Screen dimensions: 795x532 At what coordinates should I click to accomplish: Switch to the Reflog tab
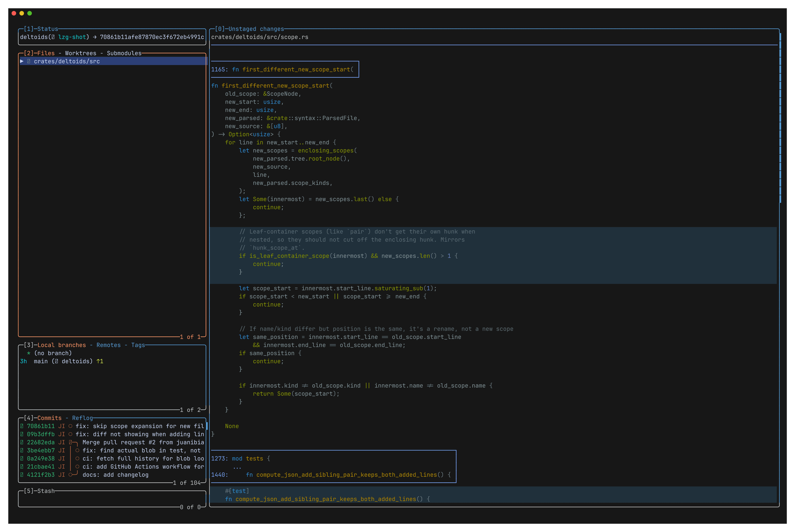[x=82, y=418]
